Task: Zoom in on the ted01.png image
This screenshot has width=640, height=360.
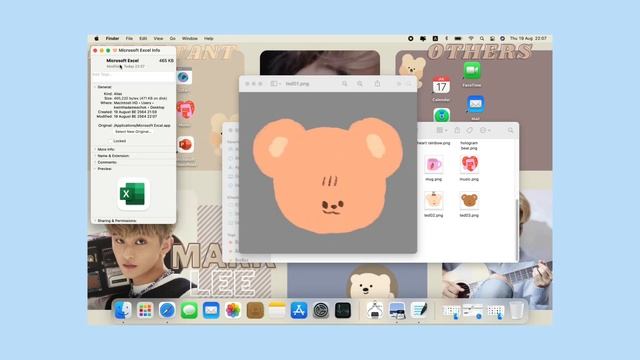Action: point(360,84)
